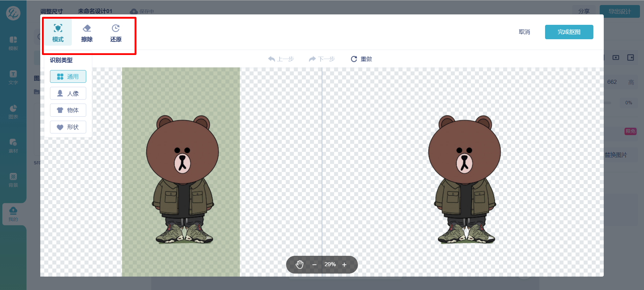644x290 pixels.
Task: Open 我的 uploads panel in the sidebar
Action: [13, 214]
